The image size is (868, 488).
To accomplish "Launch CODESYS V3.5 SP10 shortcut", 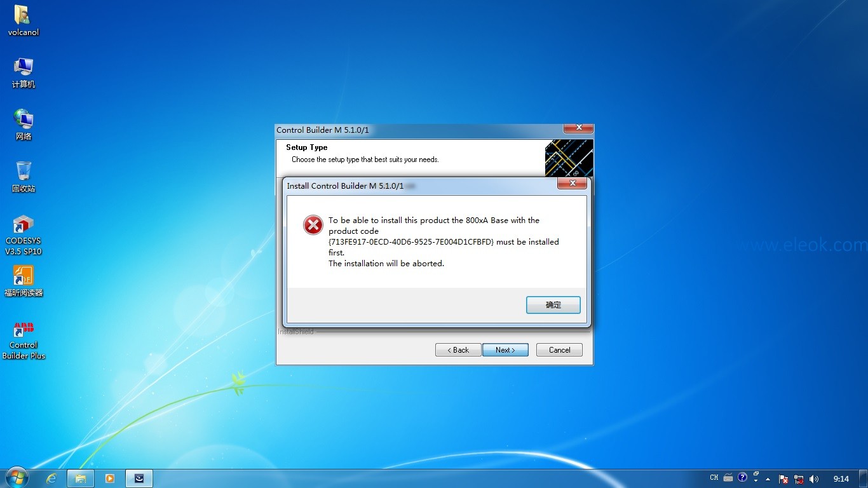I will point(23,235).
